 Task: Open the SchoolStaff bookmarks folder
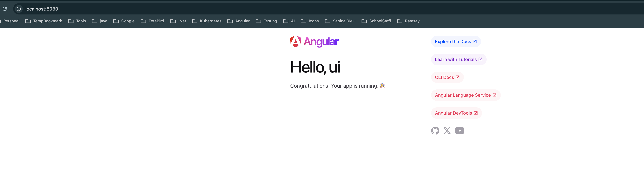tap(376, 21)
